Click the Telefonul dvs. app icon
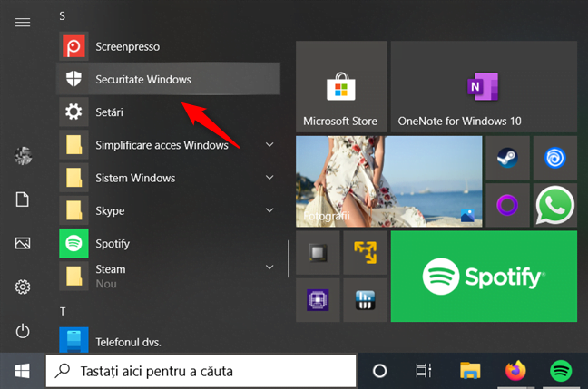 coord(73,340)
